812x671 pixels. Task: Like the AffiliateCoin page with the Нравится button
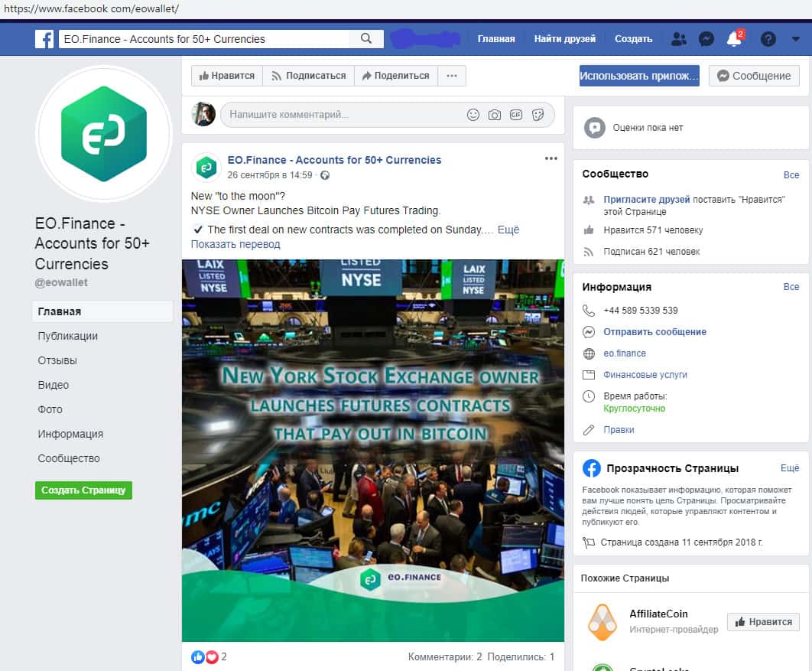(x=763, y=622)
